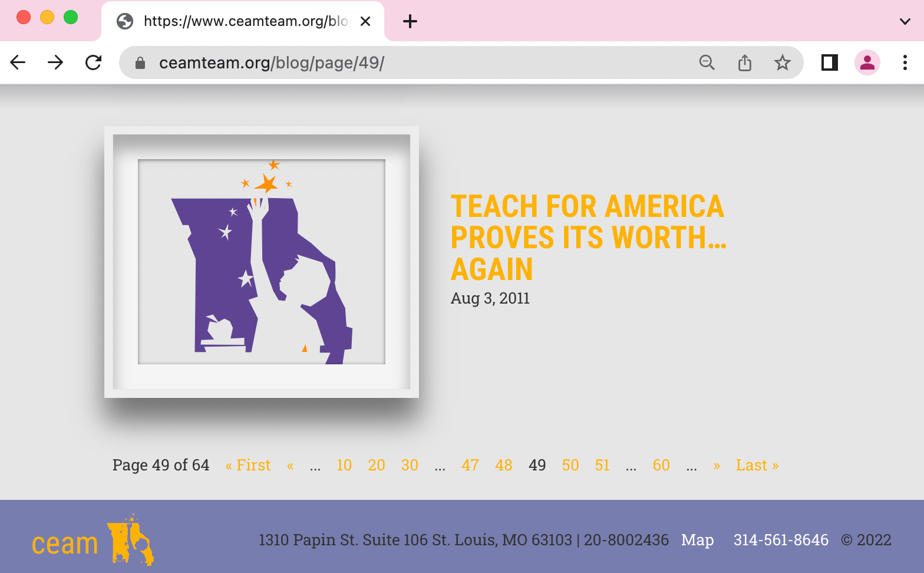924x573 pixels.
Task: Click the share page icon
Action: click(x=745, y=62)
